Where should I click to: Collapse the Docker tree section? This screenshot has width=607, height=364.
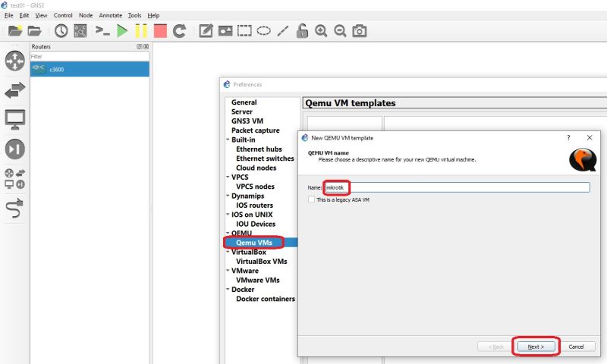coord(228,290)
